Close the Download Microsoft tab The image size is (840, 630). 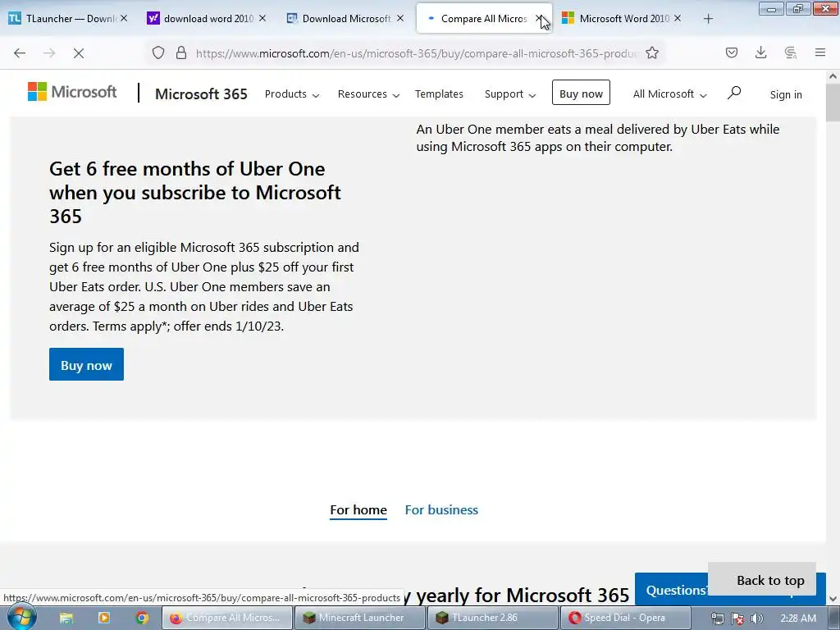click(x=400, y=18)
